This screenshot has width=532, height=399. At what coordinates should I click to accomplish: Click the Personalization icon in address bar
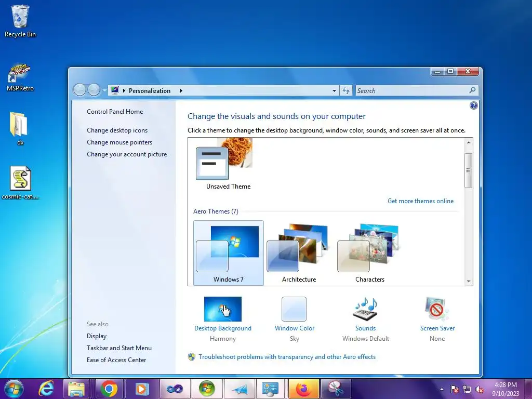pos(115,90)
